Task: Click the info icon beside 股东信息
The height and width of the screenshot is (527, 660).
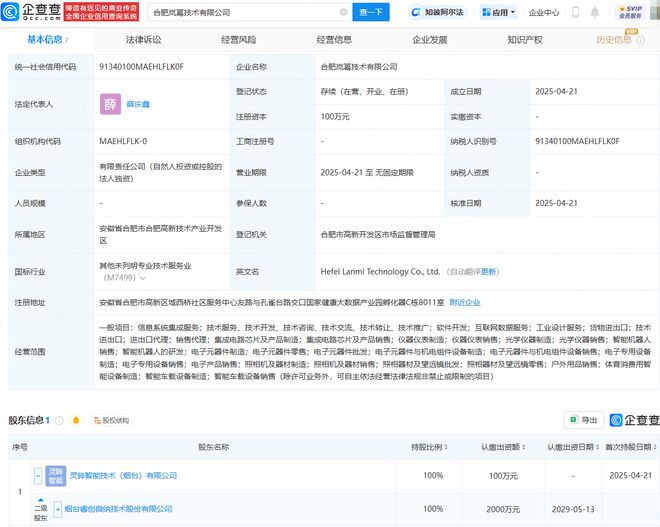Action: pos(59,420)
